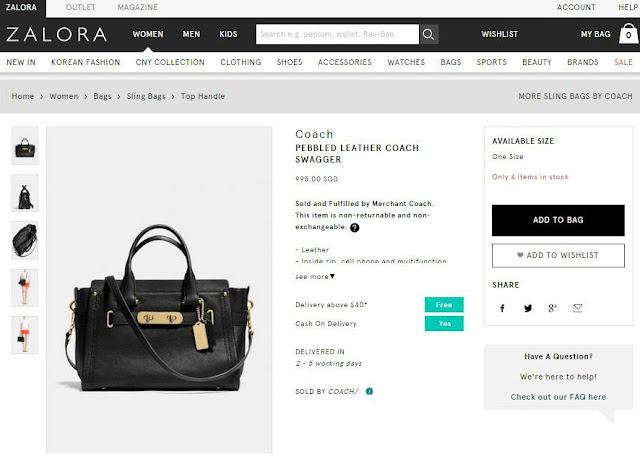This screenshot has height=467, width=640.
Task: Go to Sling Bags breadcrumb
Action: point(146,96)
